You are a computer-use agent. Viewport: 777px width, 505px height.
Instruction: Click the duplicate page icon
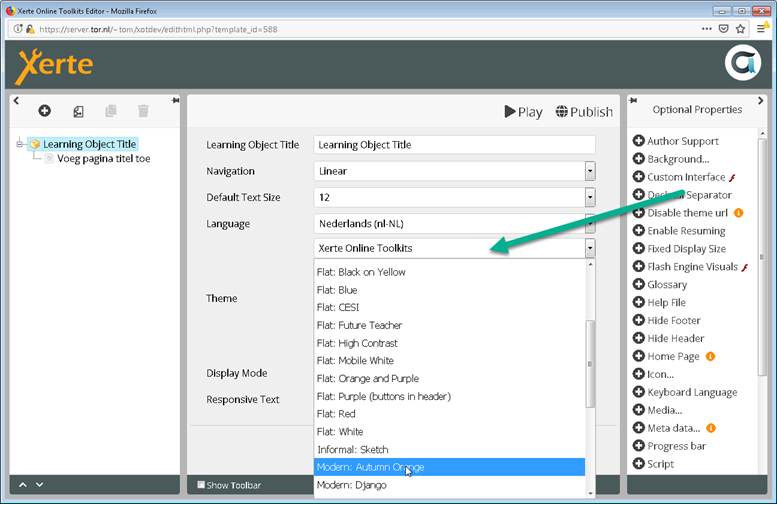pos(111,111)
